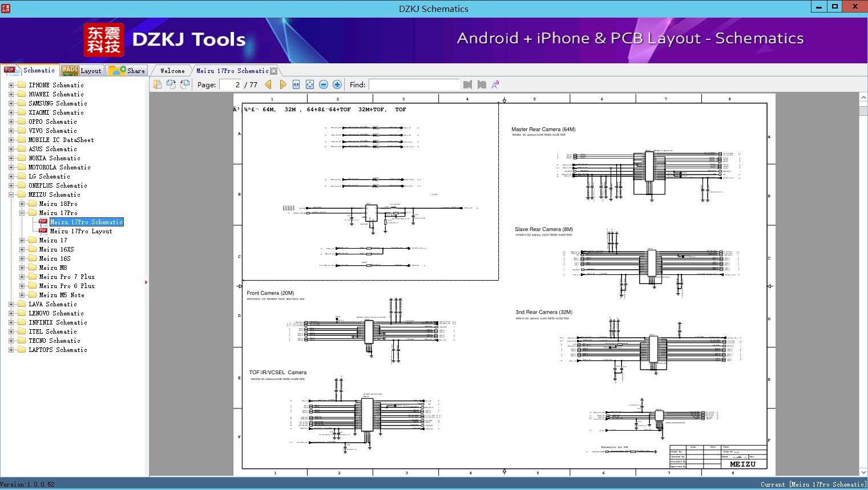Switch to the Layout panel tab
Viewport: 868px width, 490px height.
click(x=82, y=71)
